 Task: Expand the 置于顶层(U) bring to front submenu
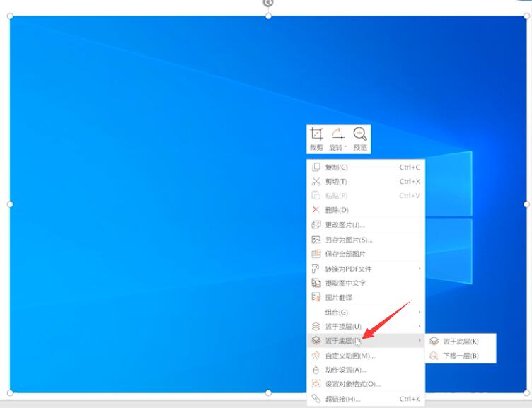coord(366,326)
